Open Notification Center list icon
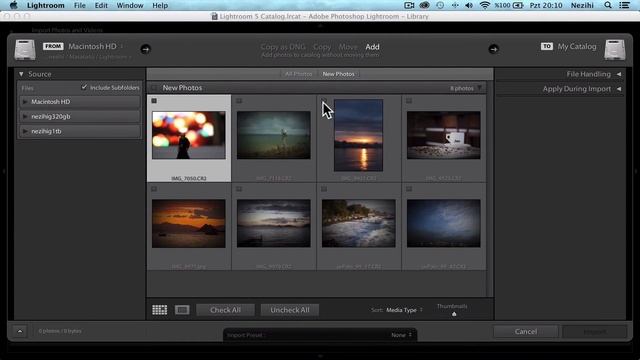Screen dimensions: 640x360 tap(624, 5)
